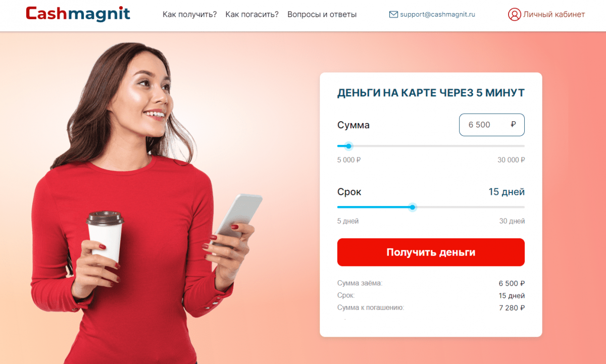
Task: Click the smartphone in the woman's hand
Action: (237, 216)
